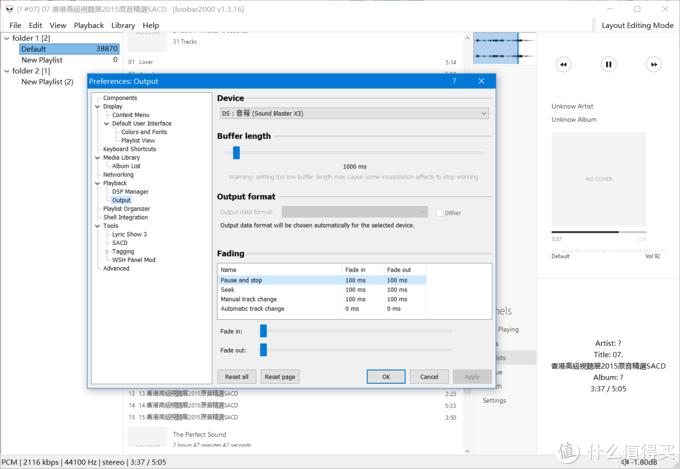The image size is (680, 469).
Task: Click the waveform seekbar panel
Action: 504,48
